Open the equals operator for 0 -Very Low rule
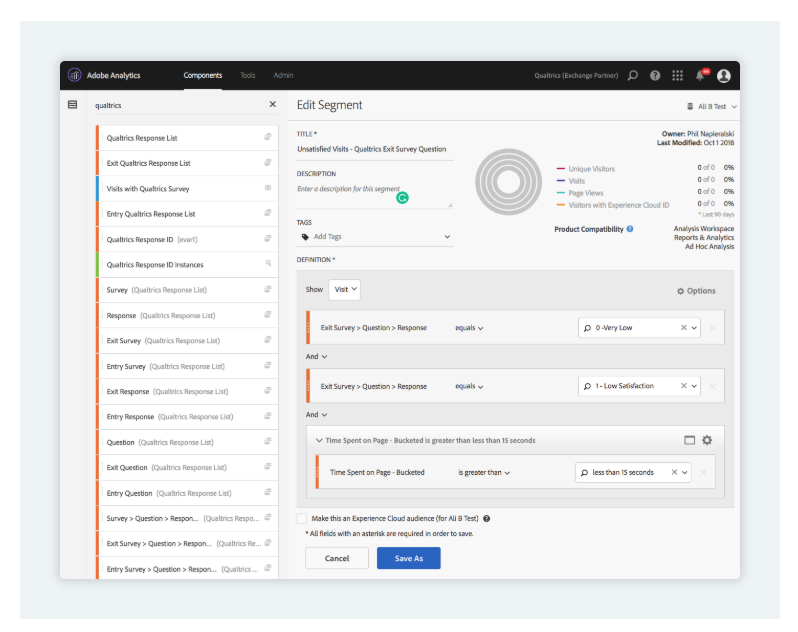Viewport: 798px width, 632px height. pos(469,328)
